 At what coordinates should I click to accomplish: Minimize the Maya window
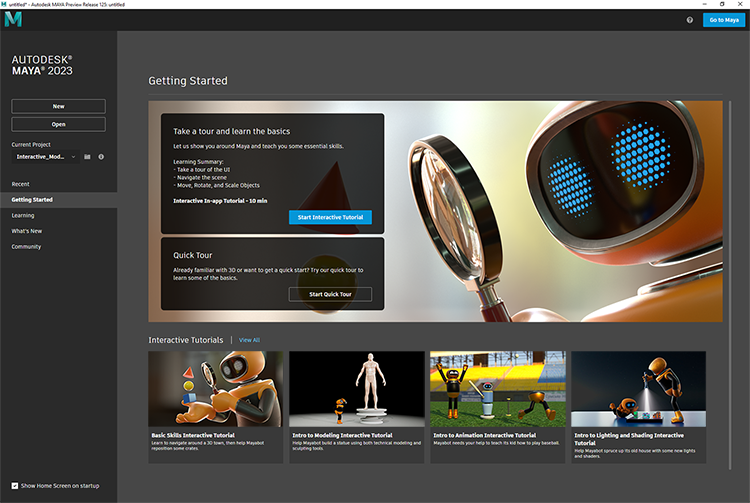pos(704,4)
